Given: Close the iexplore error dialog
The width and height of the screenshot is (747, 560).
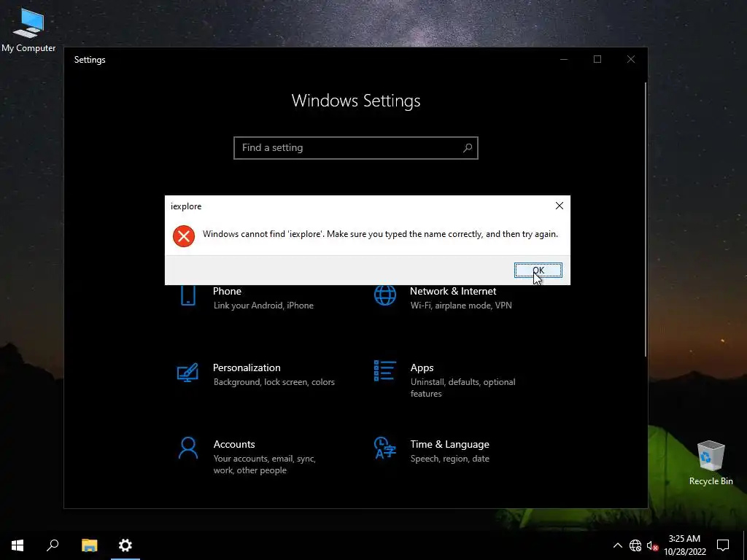Looking at the screenshot, I should click(x=560, y=206).
